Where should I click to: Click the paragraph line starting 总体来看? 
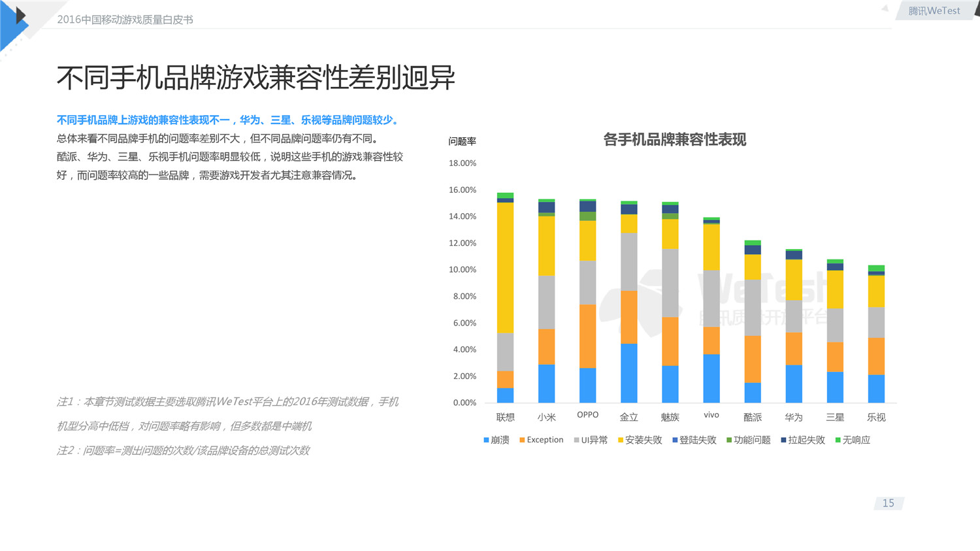218,139
